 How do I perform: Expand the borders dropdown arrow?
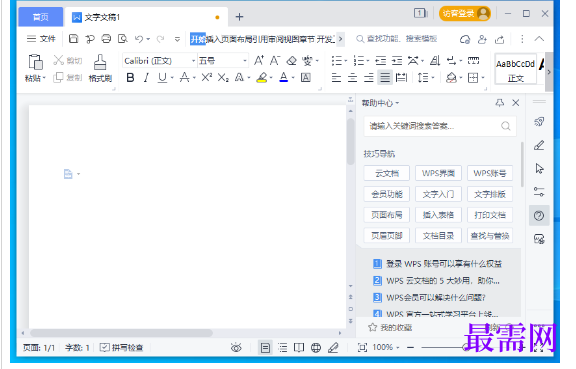[483, 78]
